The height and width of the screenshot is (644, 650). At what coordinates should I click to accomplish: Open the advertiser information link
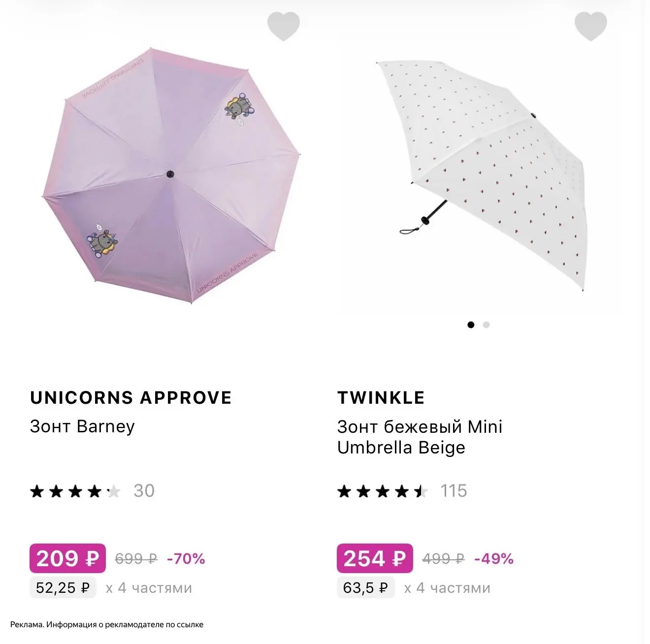[x=107, y=624]
